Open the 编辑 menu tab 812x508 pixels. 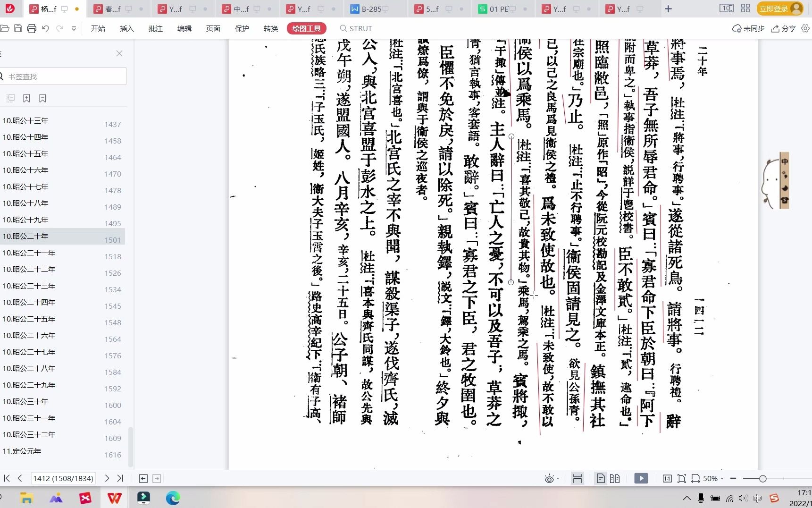pyautogui.click(x=184, y=28)
